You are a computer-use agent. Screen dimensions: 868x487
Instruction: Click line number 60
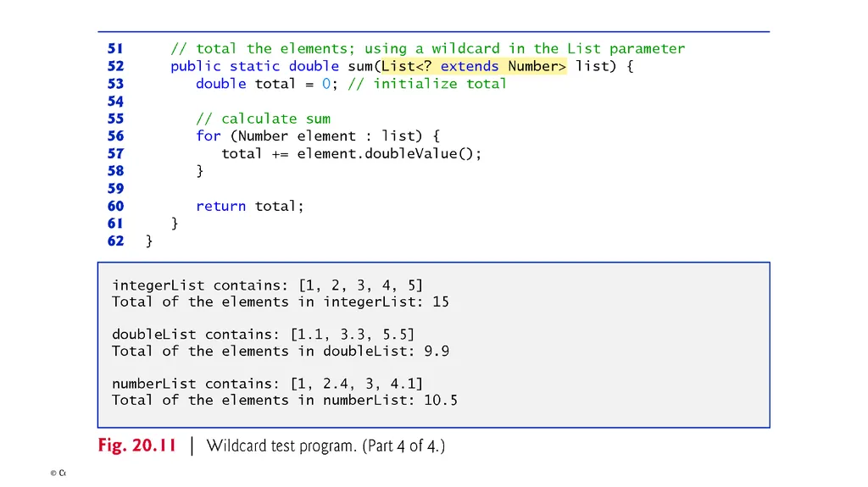click(x=115, y=206)
